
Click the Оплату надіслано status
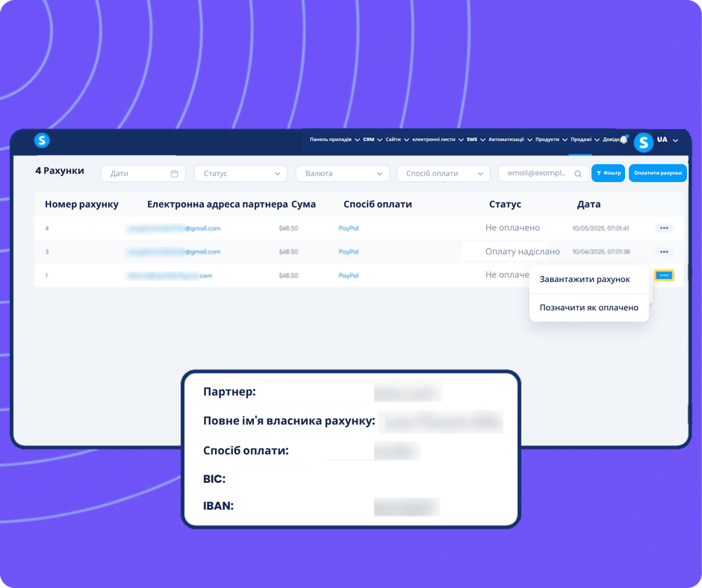click(x=523, y=251)
